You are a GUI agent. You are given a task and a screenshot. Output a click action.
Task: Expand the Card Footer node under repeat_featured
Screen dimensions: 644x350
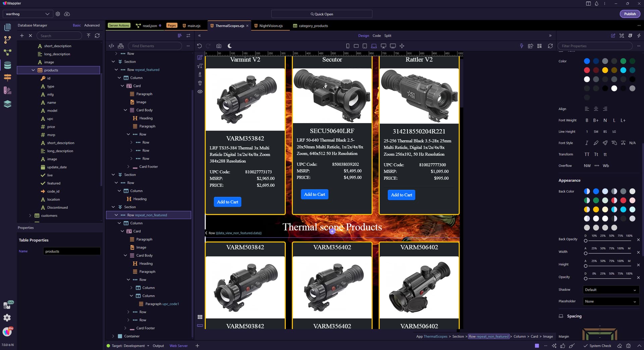tap(128, 167)
